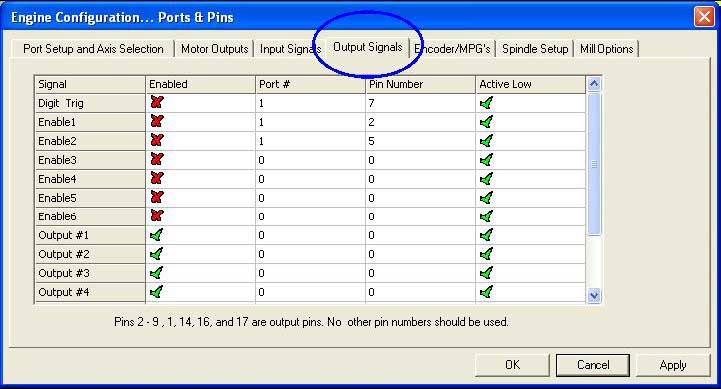721x389 pixels.
Task: Click the Signal column header
Action: coord(90,84)
